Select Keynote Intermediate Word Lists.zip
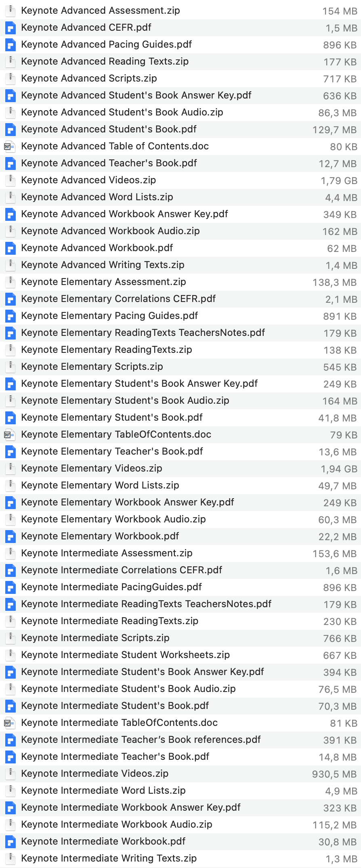 coord(103,790)
